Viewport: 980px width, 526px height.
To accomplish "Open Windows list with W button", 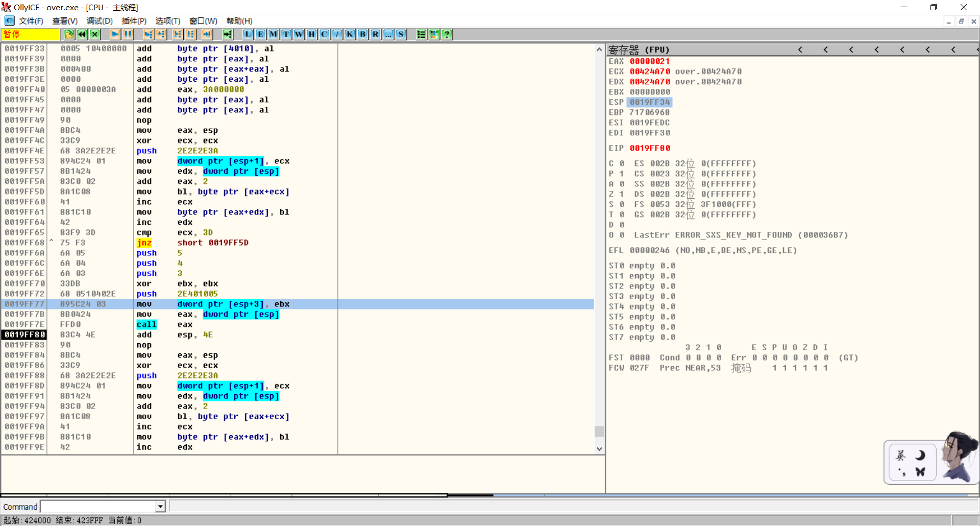I will pyautogui.click(x=299, y=34).
